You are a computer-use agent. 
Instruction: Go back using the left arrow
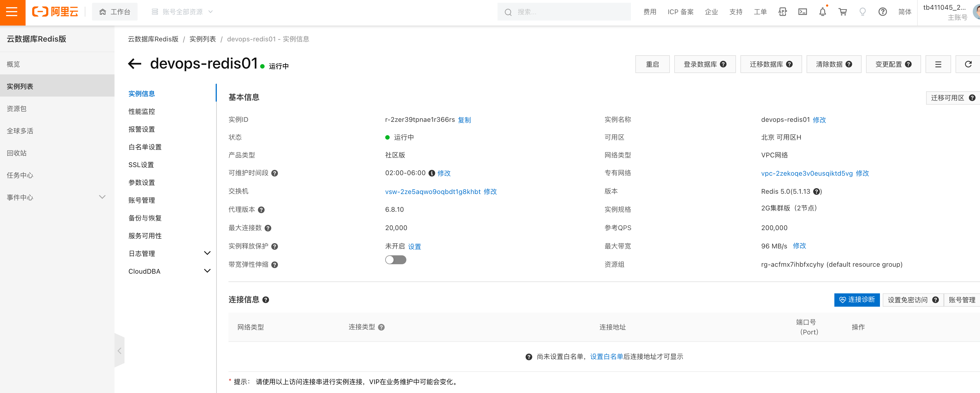coord(135,64)
